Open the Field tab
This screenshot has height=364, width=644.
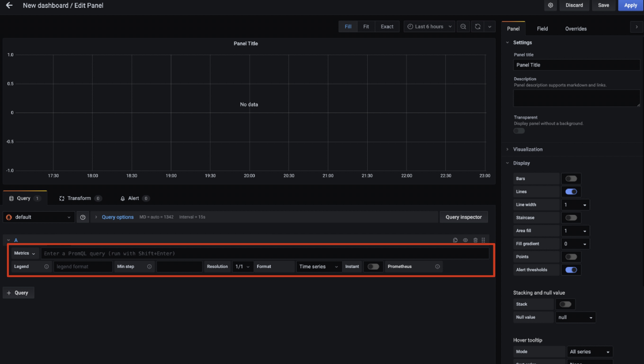point(542,29)
